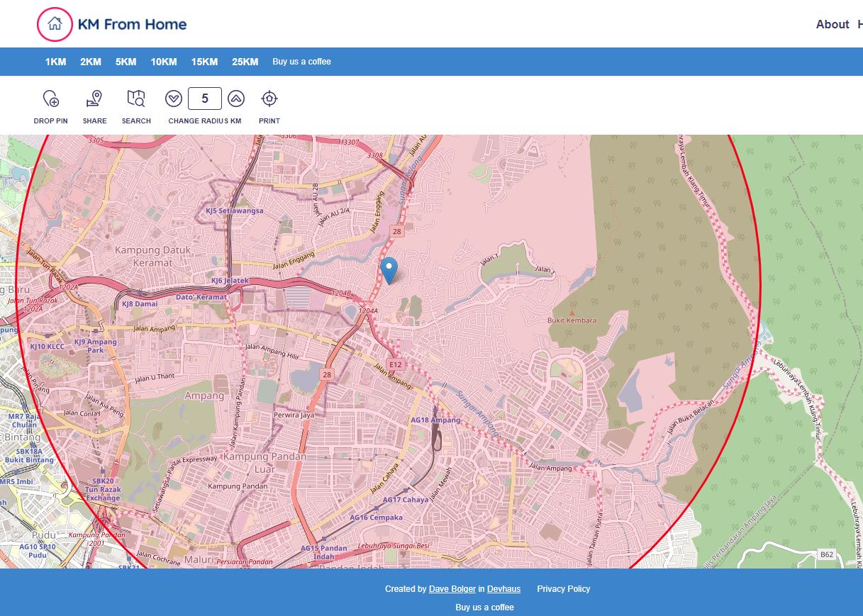Click the KJ8 Damai station label

point(140,304)
